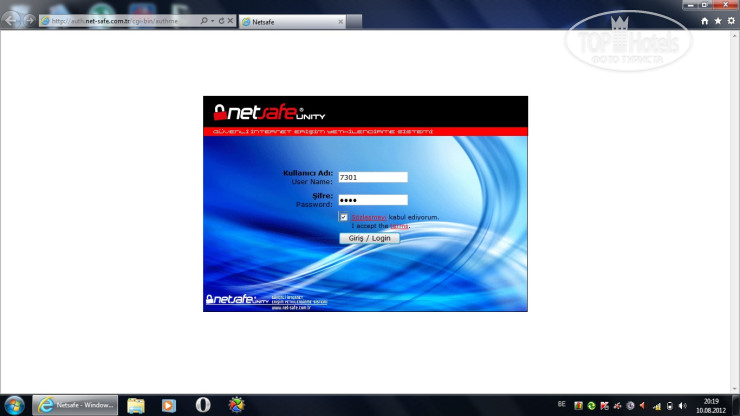Click the browser Back arrow button

(11, 20)
